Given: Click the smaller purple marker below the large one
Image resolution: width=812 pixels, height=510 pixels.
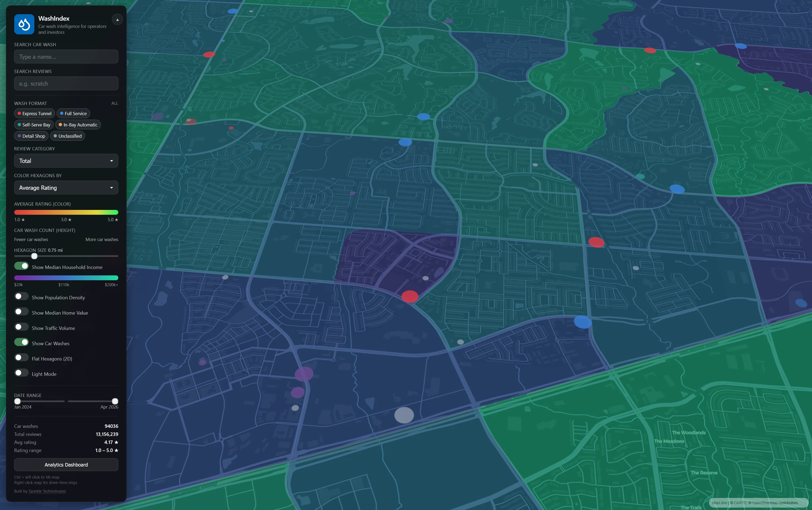Looking at the screenshot, I should 298,392.
